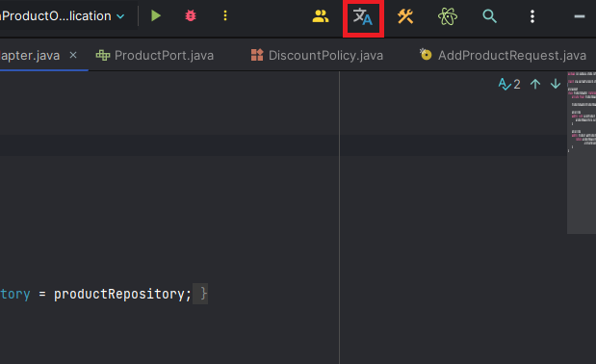The image size is (596, 364).
Task: Open more run actions menu beside debug
Action: tap(225, 16)
